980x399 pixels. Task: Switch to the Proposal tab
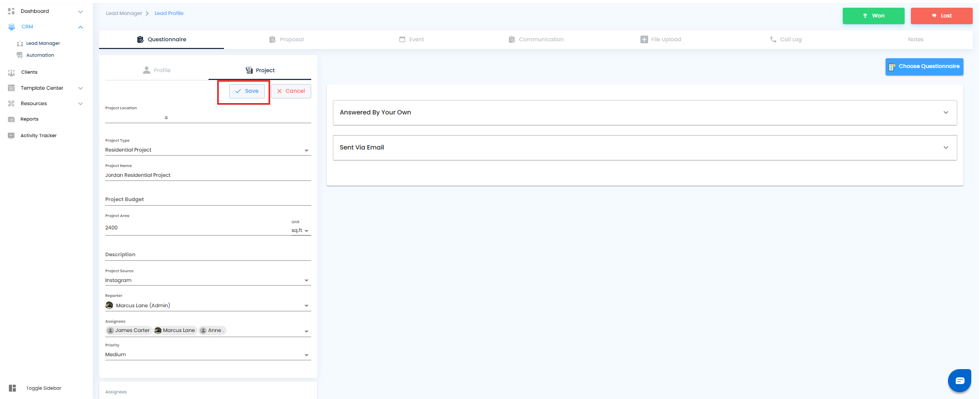tap(286, 39)
